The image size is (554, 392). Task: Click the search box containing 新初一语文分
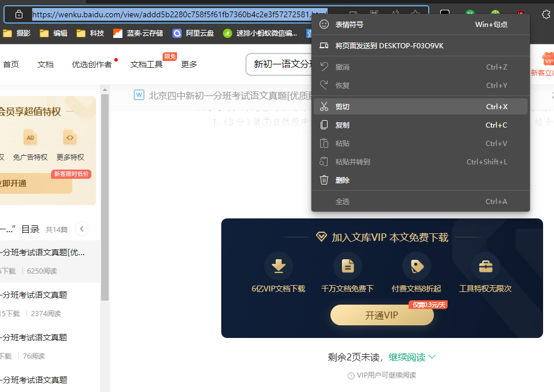(x=279, y=64)
